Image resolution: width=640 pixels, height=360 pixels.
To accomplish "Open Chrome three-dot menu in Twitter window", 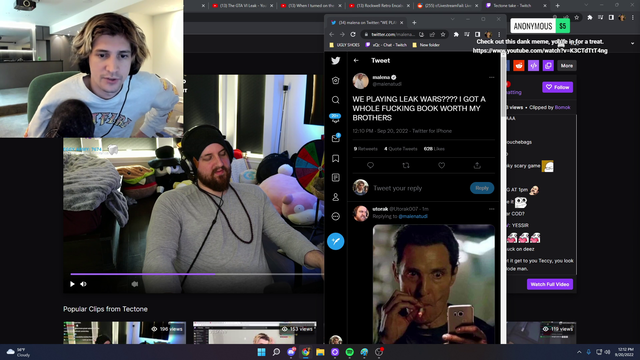I will (499, 35).
